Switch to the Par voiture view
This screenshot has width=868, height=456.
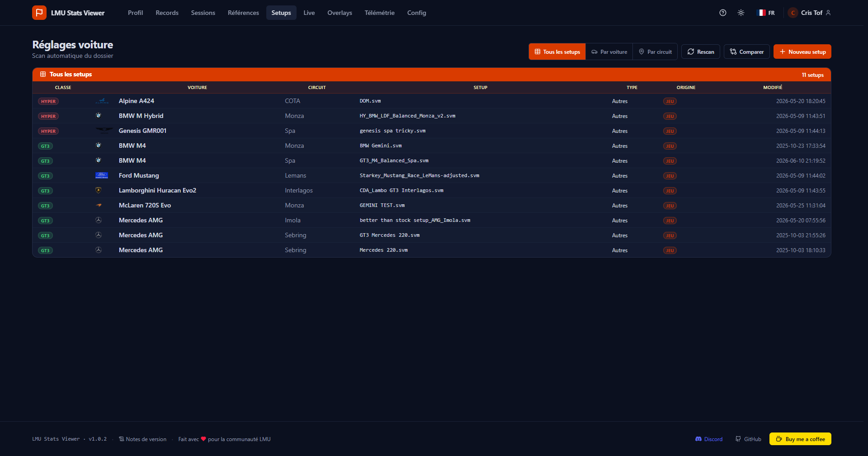(609, 52)
